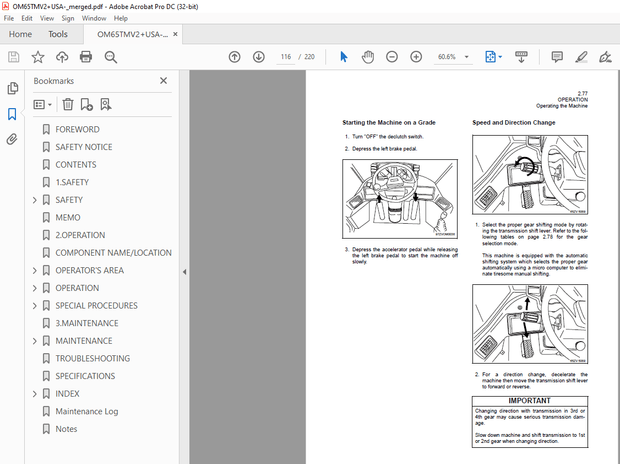Jump to the TROUBLESHOOTING bookmark
The width and height of the screenshot is (620, 464).
coord(92,358)
